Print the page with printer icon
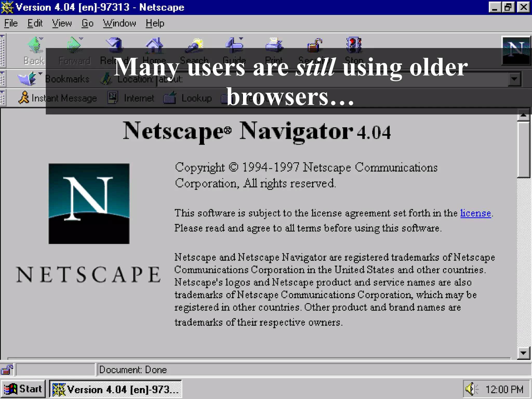The height and width of the screenshot is (399, 532). (x=274, y=45)
